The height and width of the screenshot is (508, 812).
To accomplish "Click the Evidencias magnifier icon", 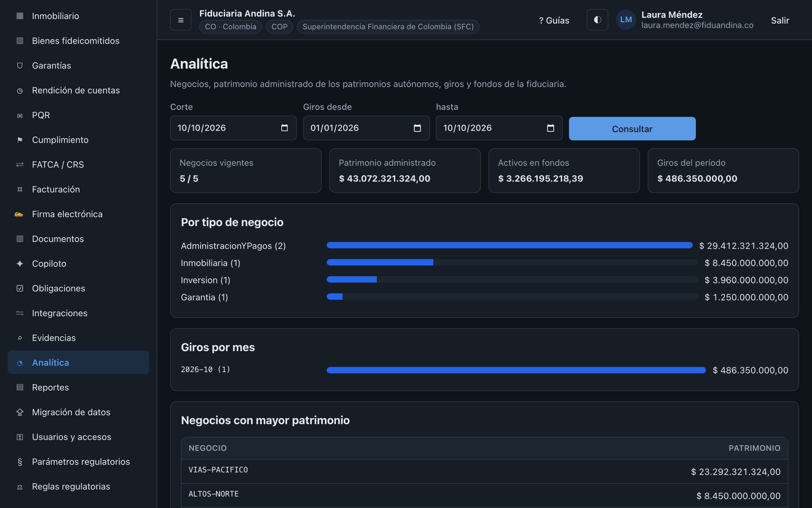I will point(20,338).
